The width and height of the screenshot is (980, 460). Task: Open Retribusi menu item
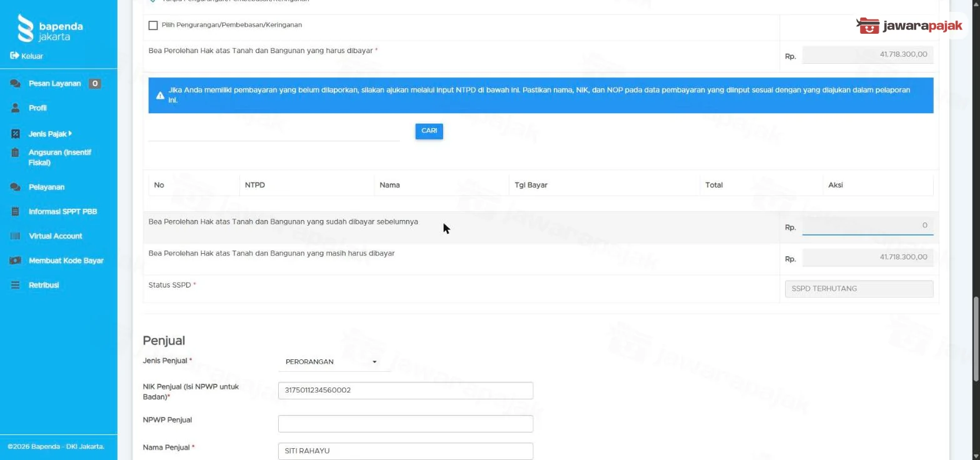(44, 285)
